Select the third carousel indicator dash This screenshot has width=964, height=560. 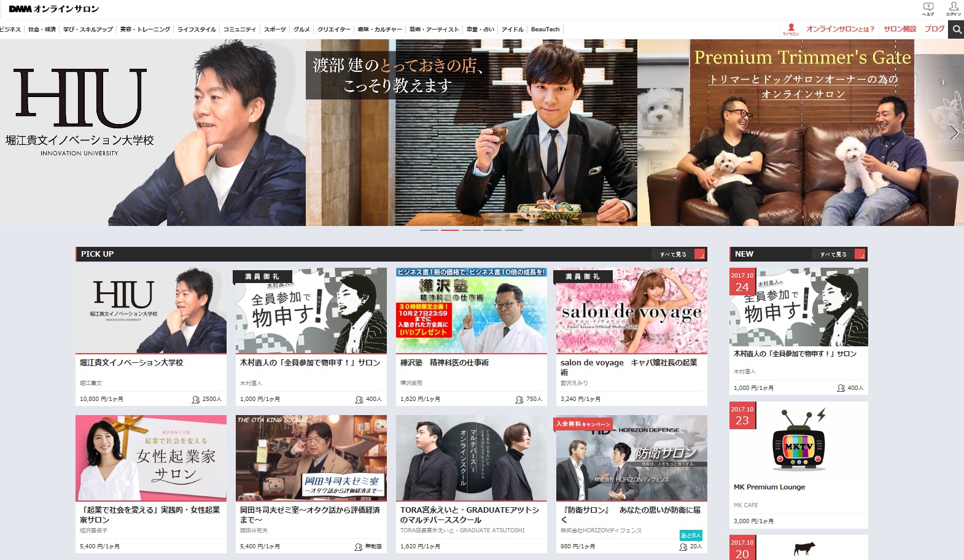tap(472, 230)
